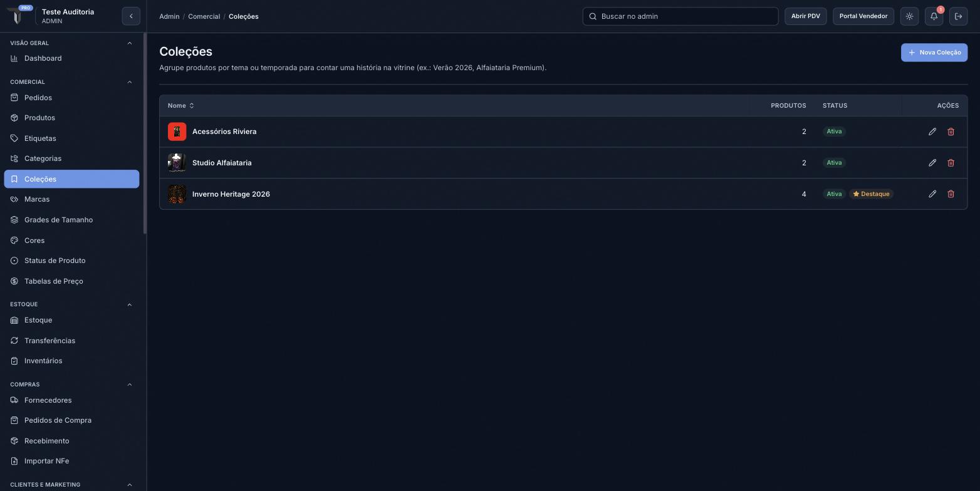Collapse the Compras section
Viewport: 980px width, 491px height.
point(130,385)
